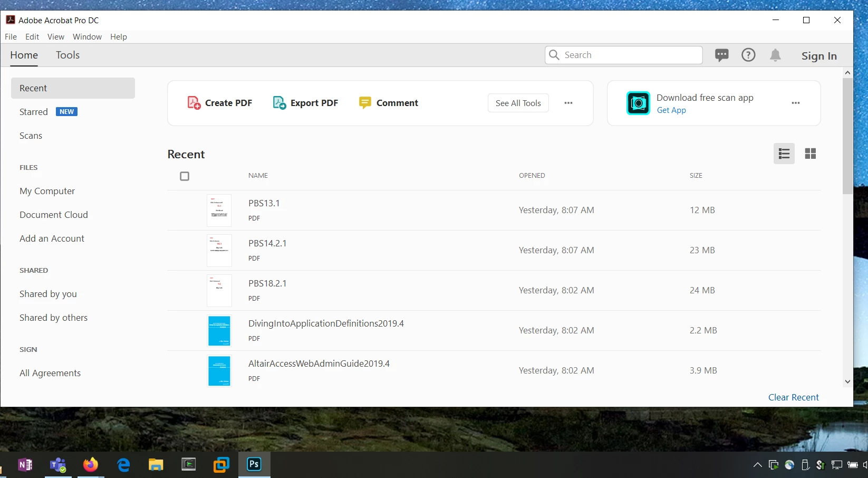This screenshot has height=478, width=868.
Task: Select the Home tab
Action: tap(24, 55)
